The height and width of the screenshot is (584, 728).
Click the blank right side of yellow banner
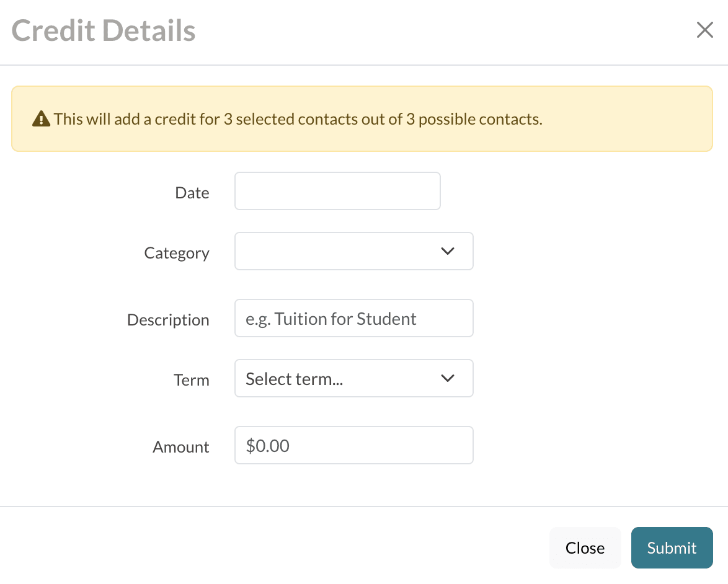coord(626,119)
